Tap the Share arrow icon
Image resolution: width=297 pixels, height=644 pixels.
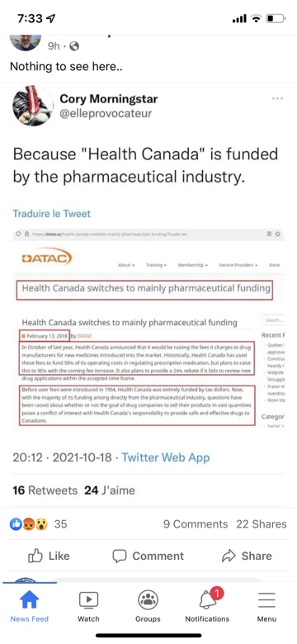point(227,556)
